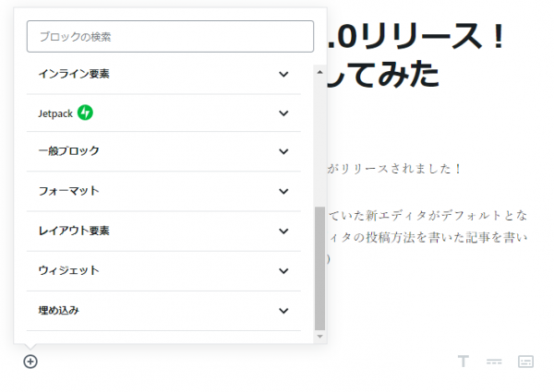This screenshot has height=392, width=554.
Task: Expand the 一般ブロック section
Action: coord(163,151)
